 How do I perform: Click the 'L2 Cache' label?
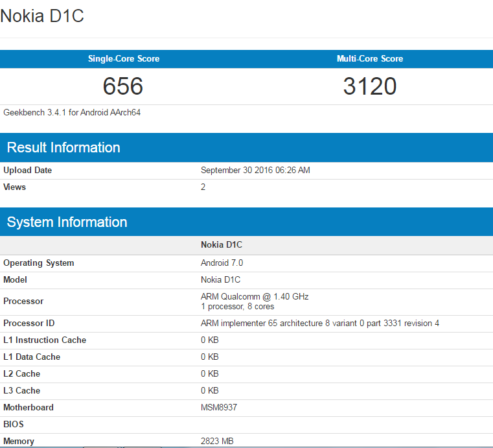pos(21,373)
